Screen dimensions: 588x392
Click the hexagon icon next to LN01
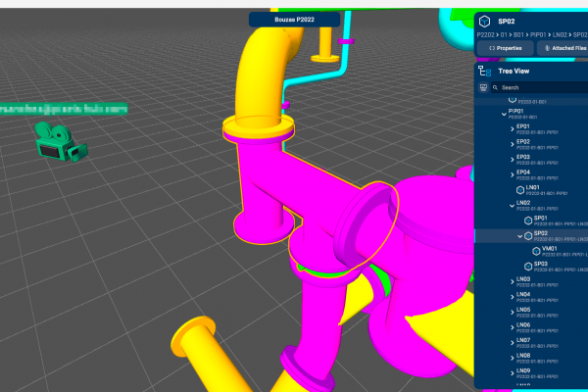520,188
